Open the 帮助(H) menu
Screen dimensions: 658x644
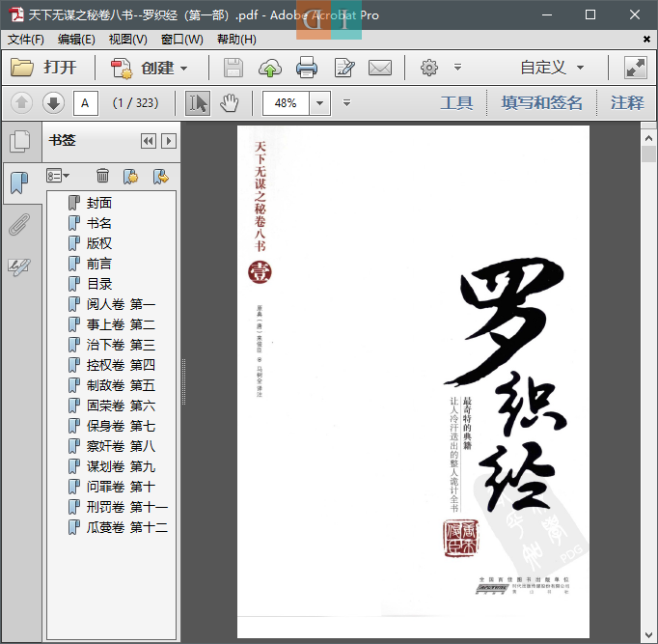pos(236,40)
